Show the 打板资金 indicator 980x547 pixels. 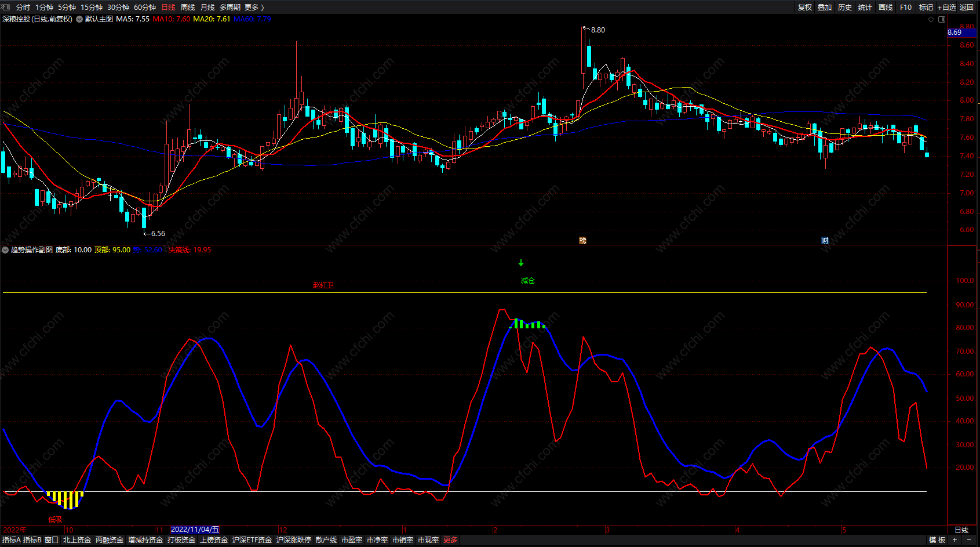181,540
